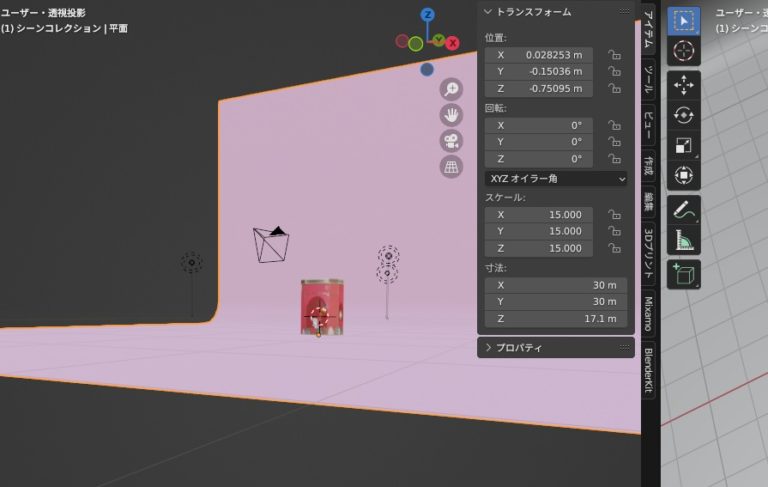Image resolution: width=768 pixels, height=487 pixels.
Task: Click location X field 0.028253 m
Action: click(539, 55)
